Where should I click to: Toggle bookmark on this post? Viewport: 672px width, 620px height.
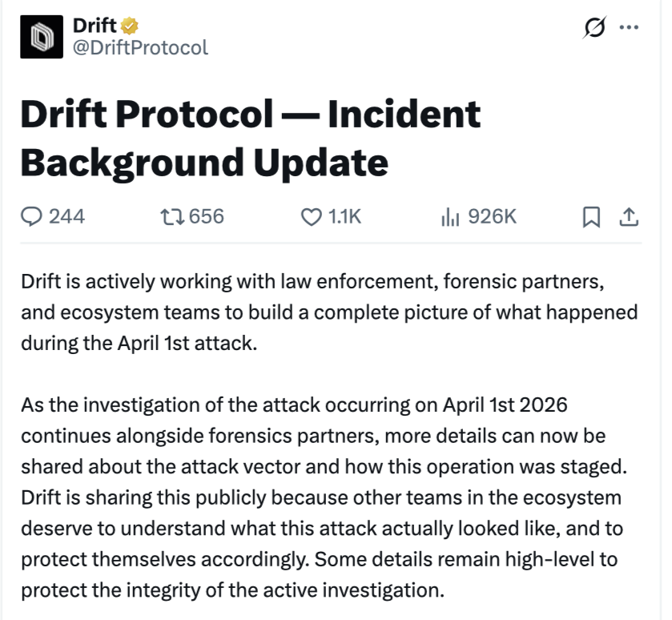coord(590,215)
